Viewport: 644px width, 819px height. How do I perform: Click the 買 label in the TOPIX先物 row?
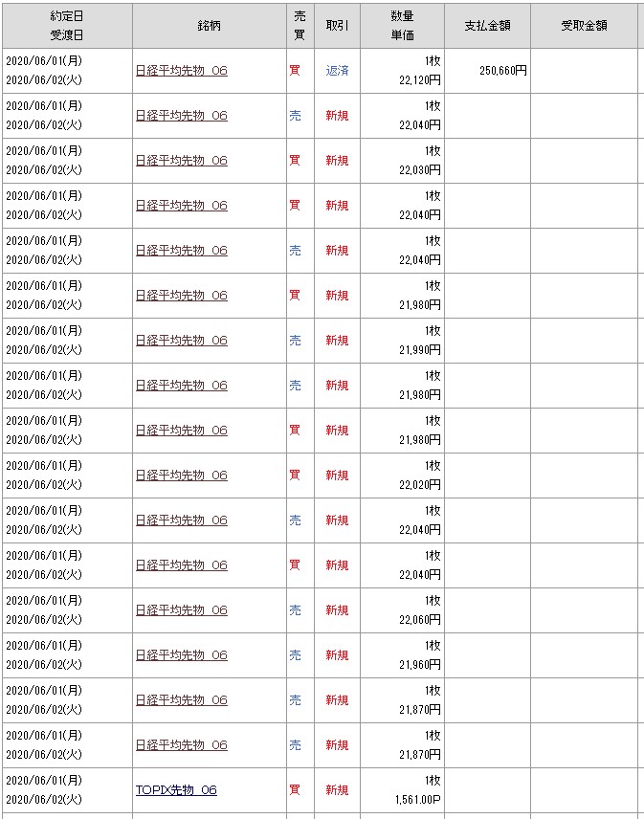click(x=295, y=790)
